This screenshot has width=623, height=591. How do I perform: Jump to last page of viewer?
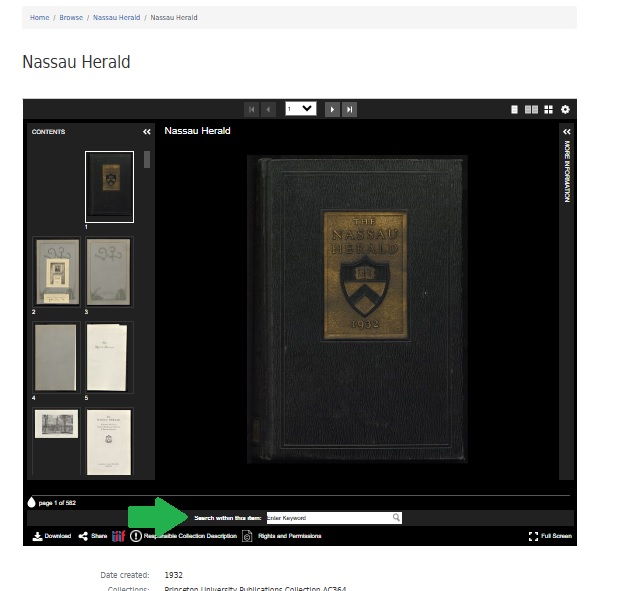click(x=349, y=109)
